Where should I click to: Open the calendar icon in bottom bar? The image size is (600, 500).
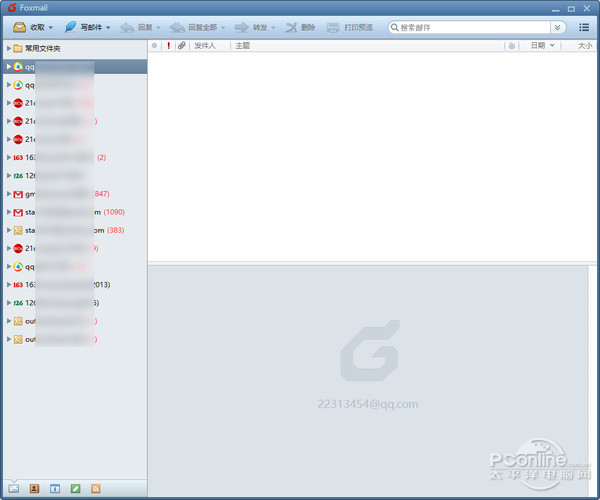(55, 489)
